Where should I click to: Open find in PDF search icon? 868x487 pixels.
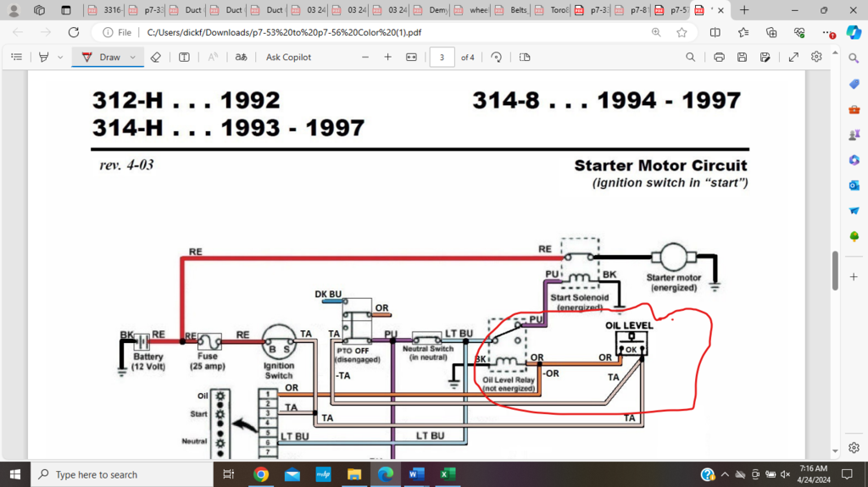691,57
